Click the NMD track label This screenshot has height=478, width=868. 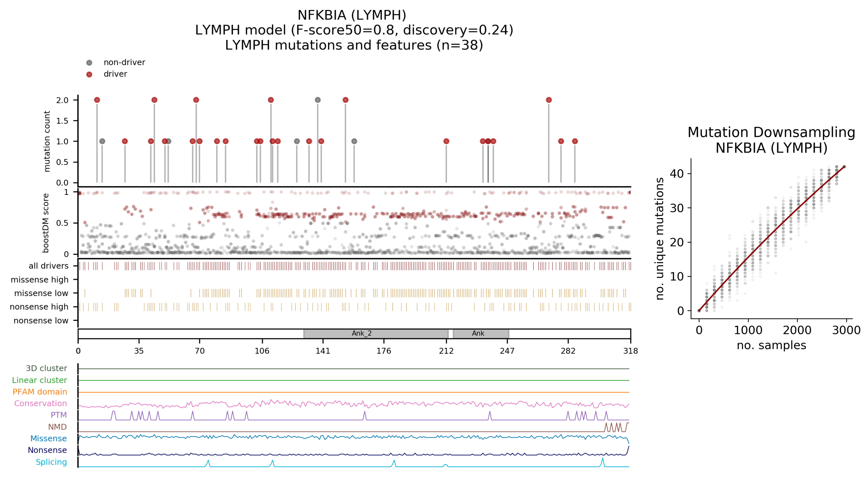[x=57, y=427]
